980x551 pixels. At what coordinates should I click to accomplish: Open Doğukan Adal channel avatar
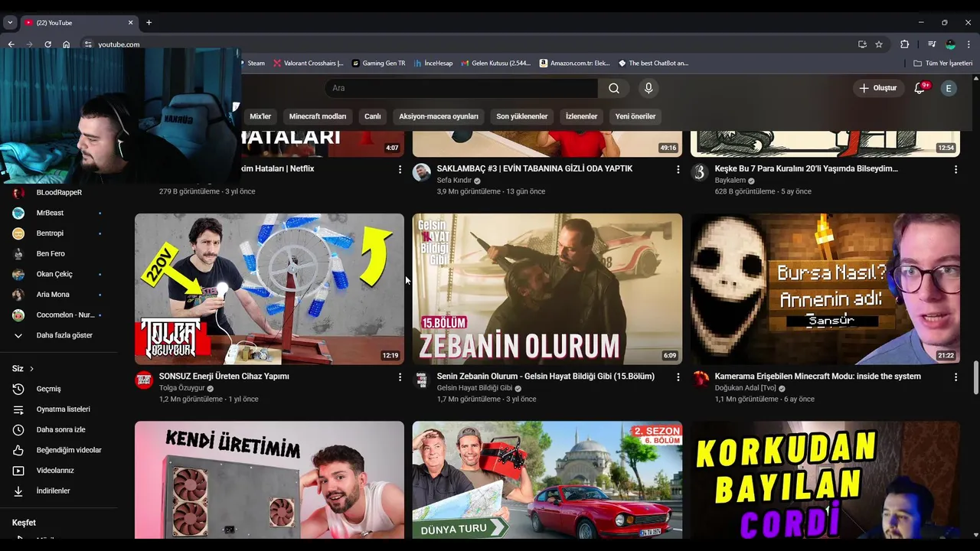(700, 380)
